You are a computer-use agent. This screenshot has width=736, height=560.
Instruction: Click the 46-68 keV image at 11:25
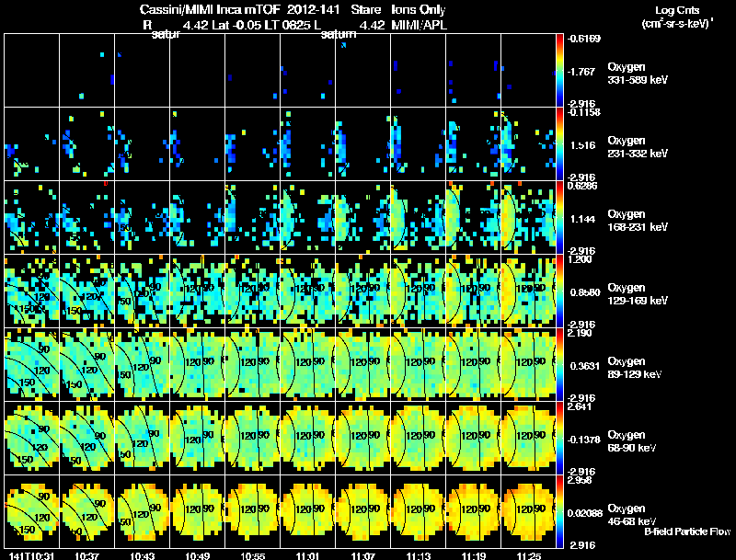pyautogui.click(x=528, y=511)
